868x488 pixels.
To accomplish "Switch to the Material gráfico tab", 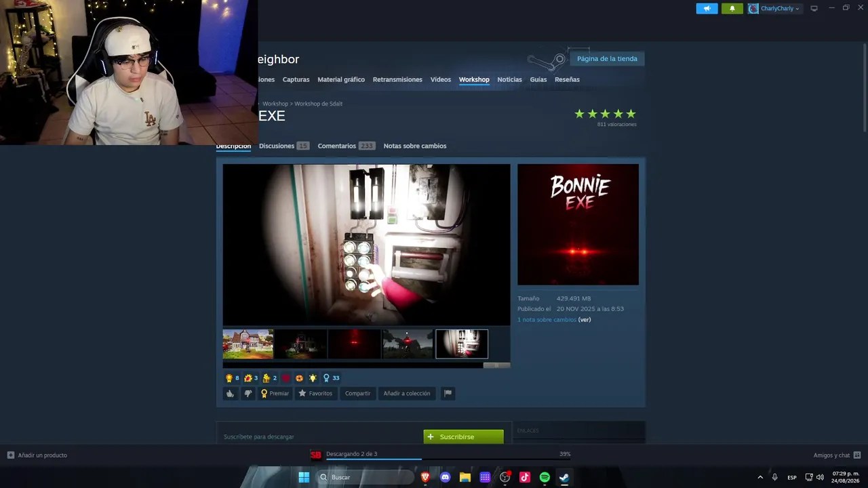I will [341, 79].
